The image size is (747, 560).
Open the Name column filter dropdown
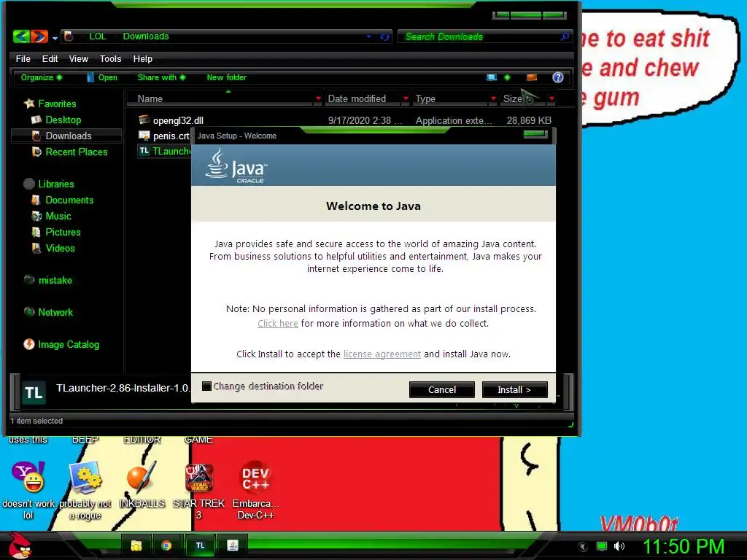click(318, 98)
